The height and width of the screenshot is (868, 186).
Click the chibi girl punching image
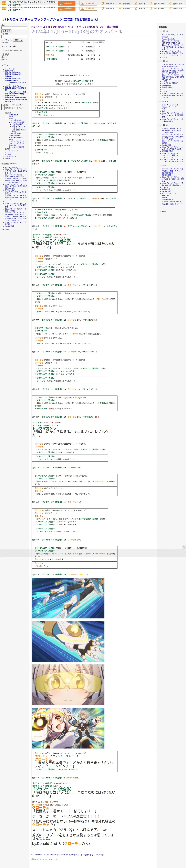[x=68, y=728]
